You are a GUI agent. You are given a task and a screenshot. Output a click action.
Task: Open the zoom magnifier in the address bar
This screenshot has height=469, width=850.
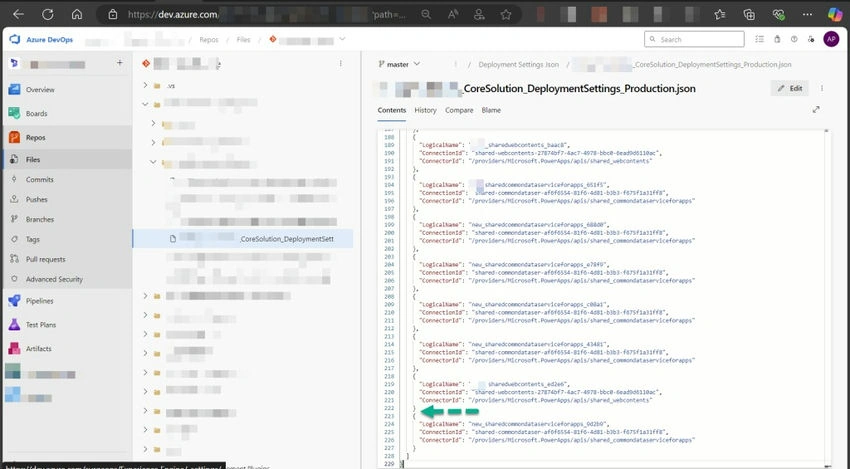pos(426,15)
